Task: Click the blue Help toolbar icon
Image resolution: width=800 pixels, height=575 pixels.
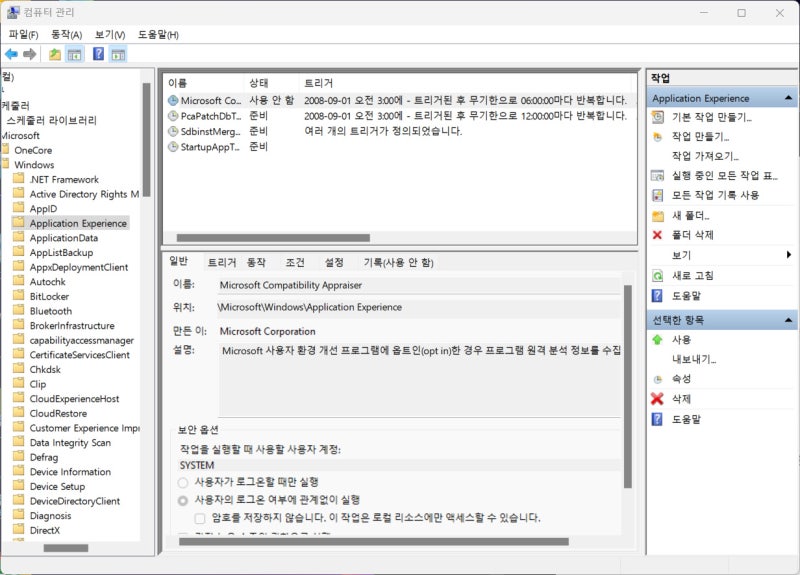Action: coord(98,54)
